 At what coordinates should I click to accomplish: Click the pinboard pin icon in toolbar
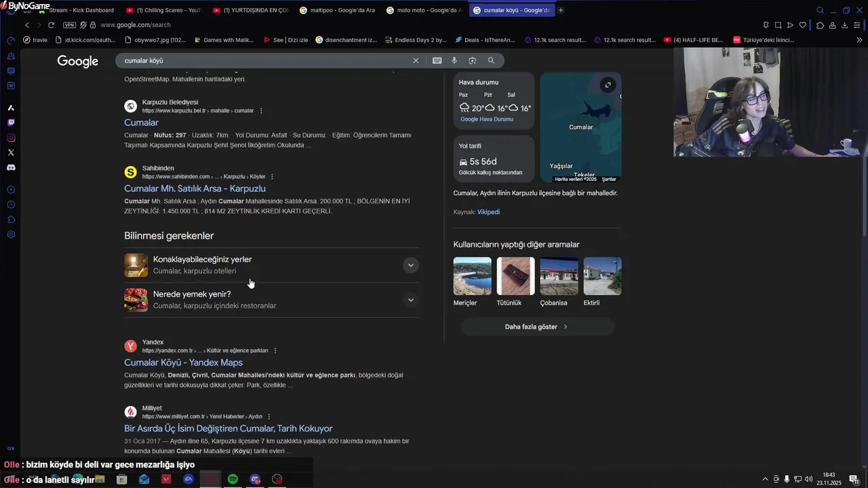[766, 25]
